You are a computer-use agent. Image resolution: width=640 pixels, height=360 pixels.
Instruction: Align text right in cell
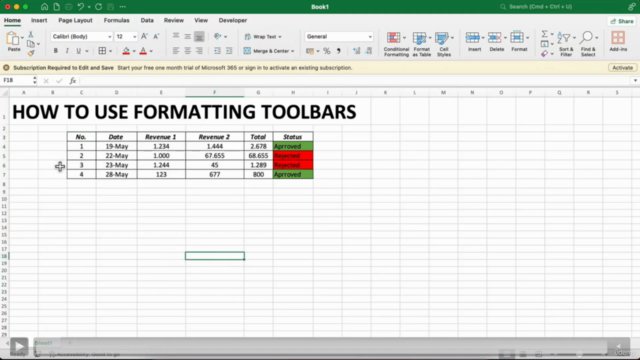(199, 51)
